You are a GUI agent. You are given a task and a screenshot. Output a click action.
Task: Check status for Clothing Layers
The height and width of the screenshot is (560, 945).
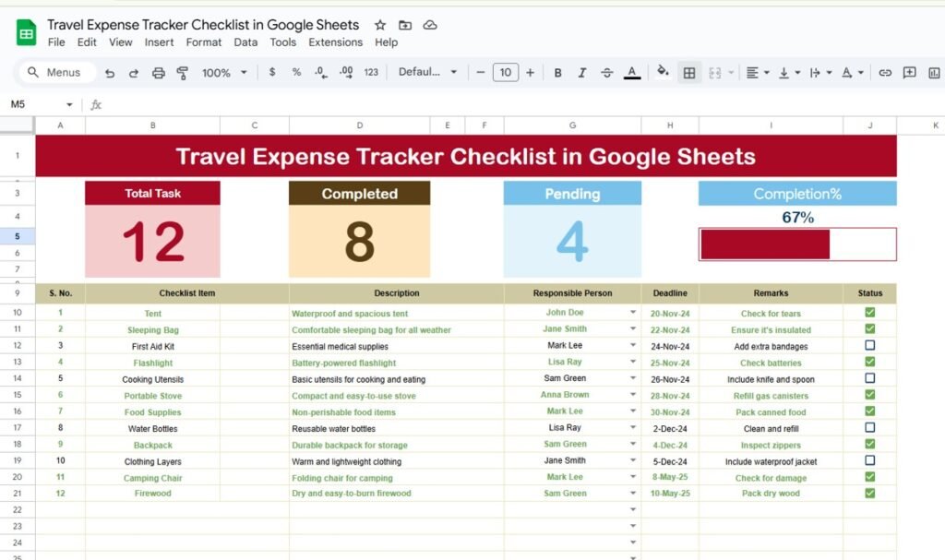(x=869, y=460)
